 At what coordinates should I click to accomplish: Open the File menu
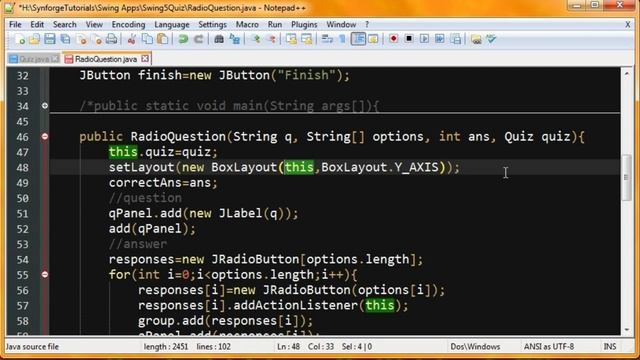[x=15, y=24]
